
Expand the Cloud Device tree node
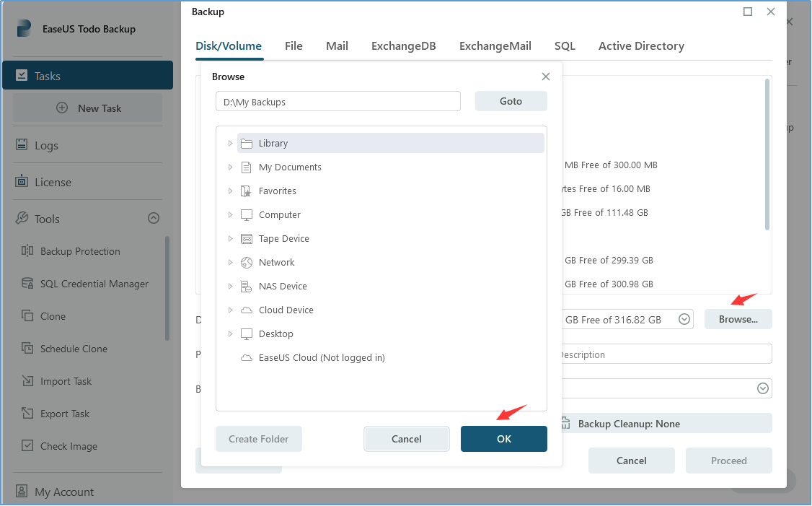pos(231,310)
